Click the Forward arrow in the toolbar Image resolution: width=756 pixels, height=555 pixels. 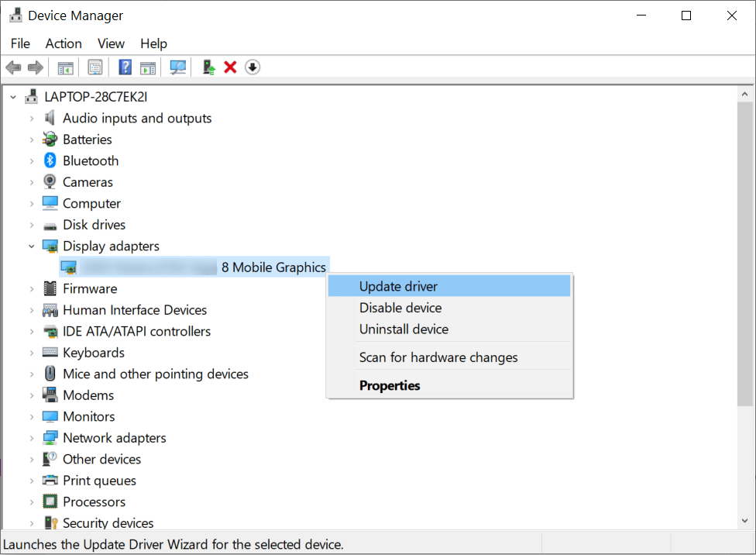coord(36,67)
